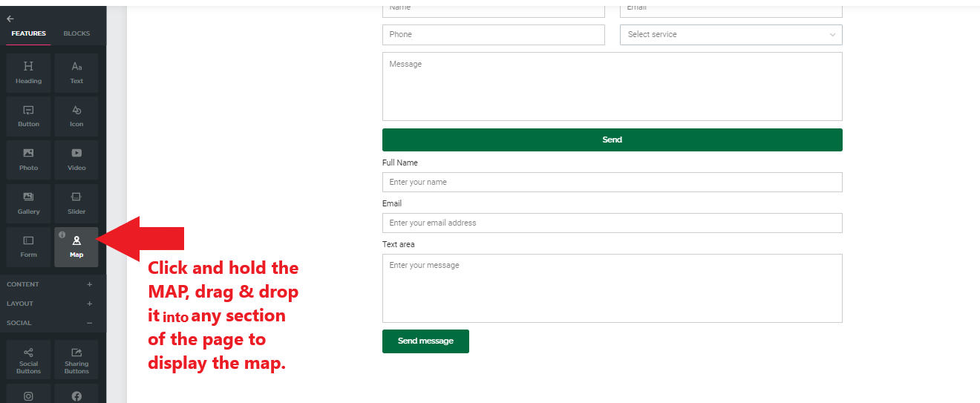Choose the Gallery feature tile
Image resolution: width=980 pixels, height=403 pixels.
[x=28, y=203]
